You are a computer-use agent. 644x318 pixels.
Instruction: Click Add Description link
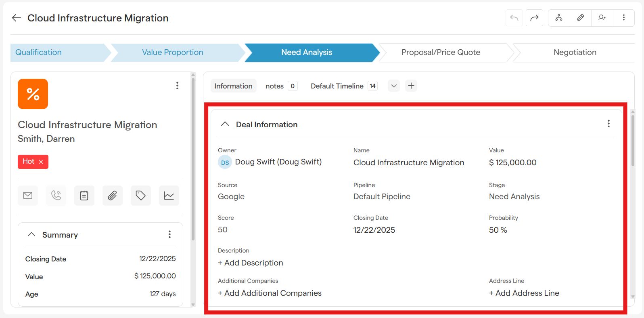251,263
